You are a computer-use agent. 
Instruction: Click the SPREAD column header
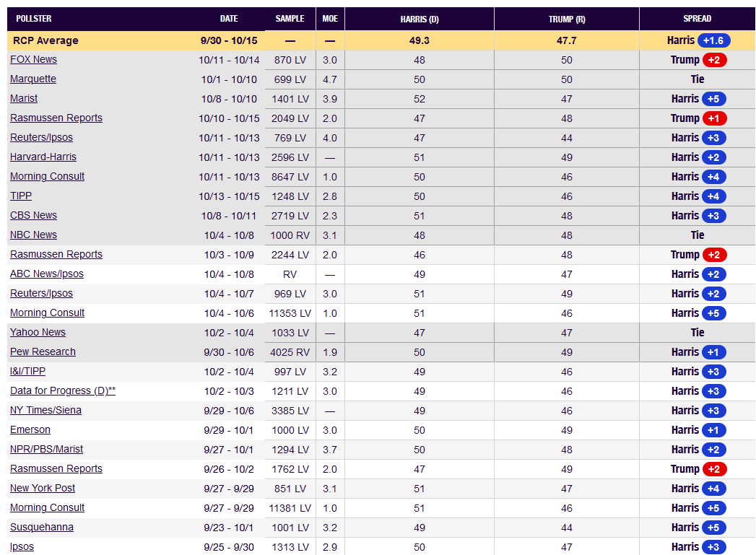(697, 19)
